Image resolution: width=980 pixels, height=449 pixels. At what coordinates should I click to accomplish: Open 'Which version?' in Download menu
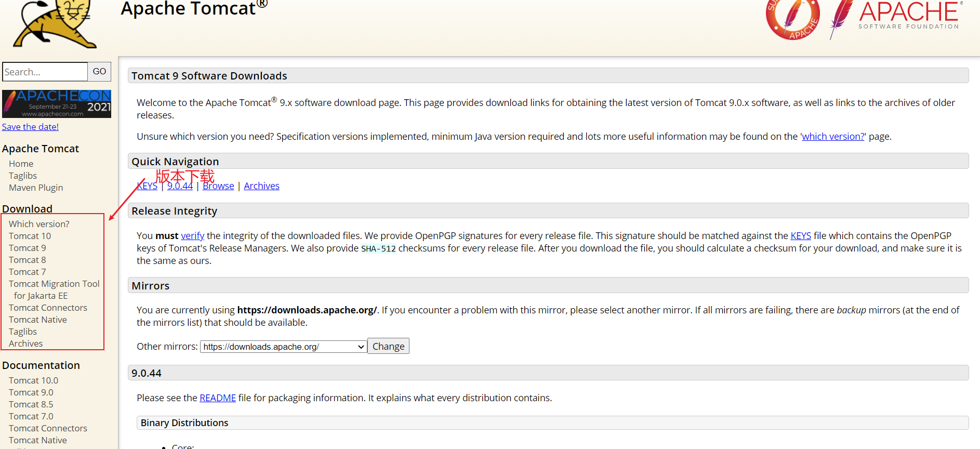coord(39,224)
